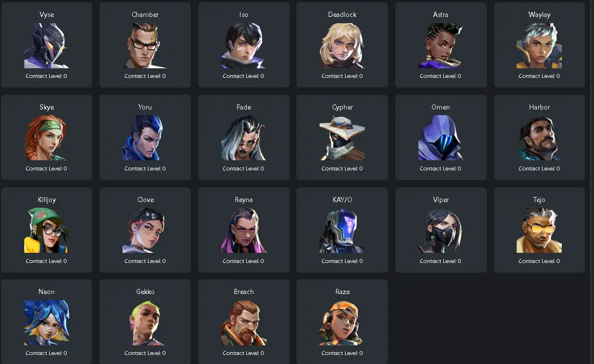Select the Clove agent portrait
Image resolution: width=594 pixels, height=364 pixels.
145,230
